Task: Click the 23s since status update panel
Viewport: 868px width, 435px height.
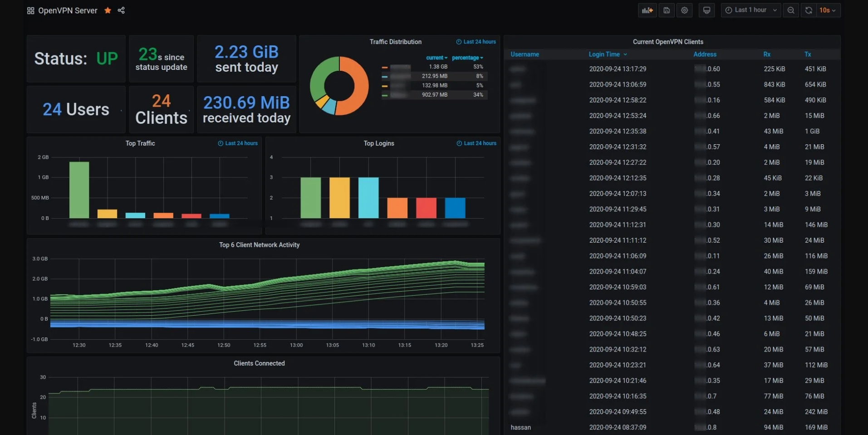Action: (161, 59)
